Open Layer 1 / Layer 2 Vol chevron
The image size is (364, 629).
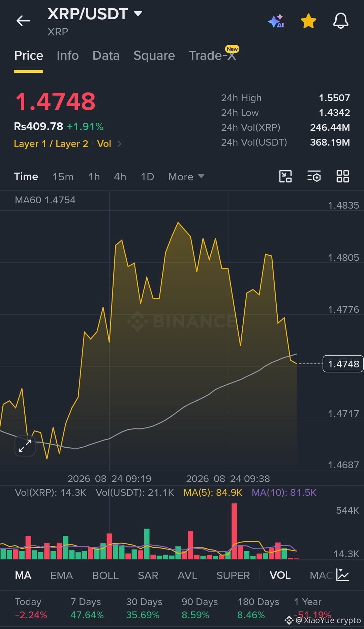(x=119, y=144)
